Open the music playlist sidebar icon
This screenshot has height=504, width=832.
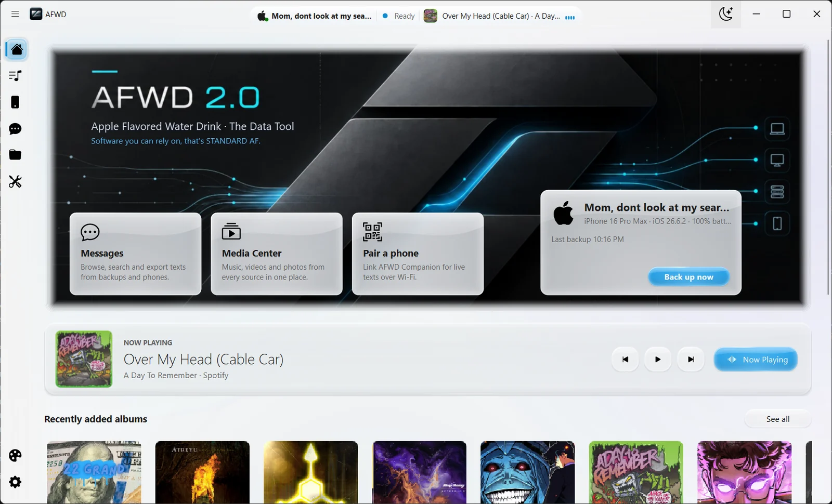pos(16,76)
